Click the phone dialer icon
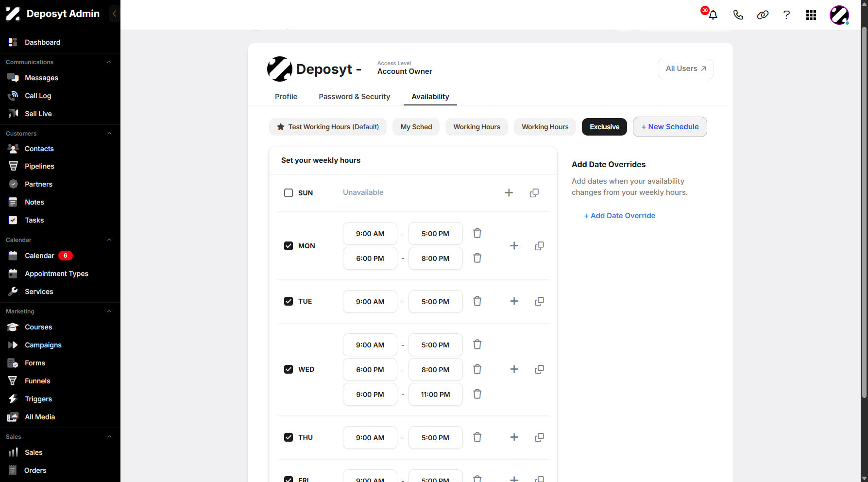 point(738,15)
